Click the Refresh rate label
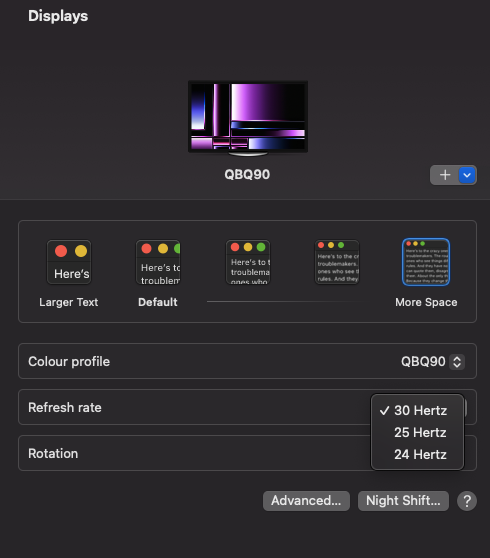Viewport: 490px width, 558px height. click(x=65, y=407)
